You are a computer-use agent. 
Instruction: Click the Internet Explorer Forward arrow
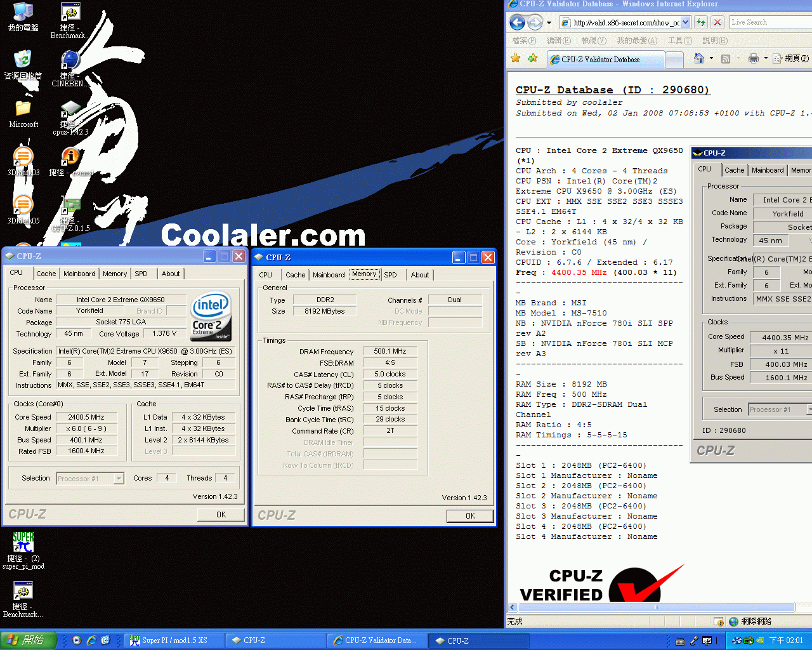tap(535, 23)
